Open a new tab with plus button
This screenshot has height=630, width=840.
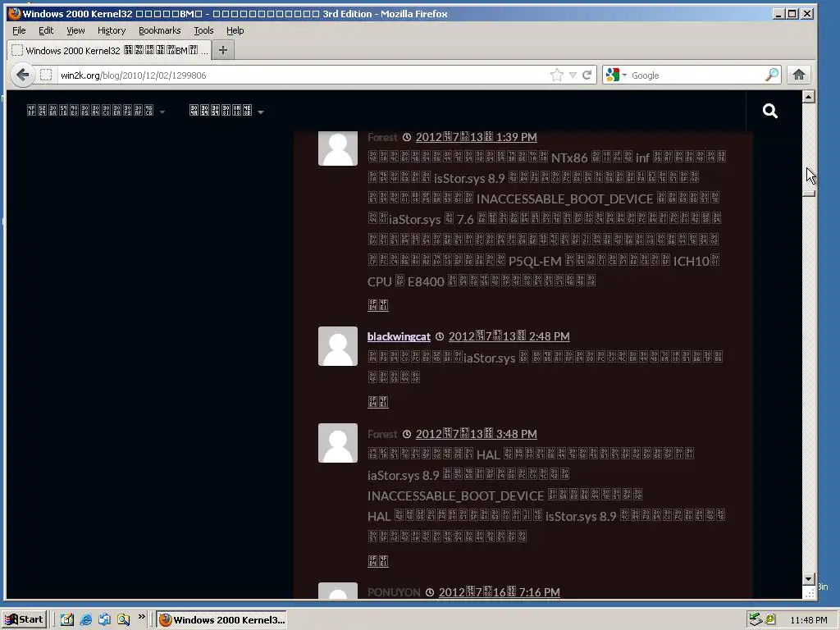tap(223, 50)
